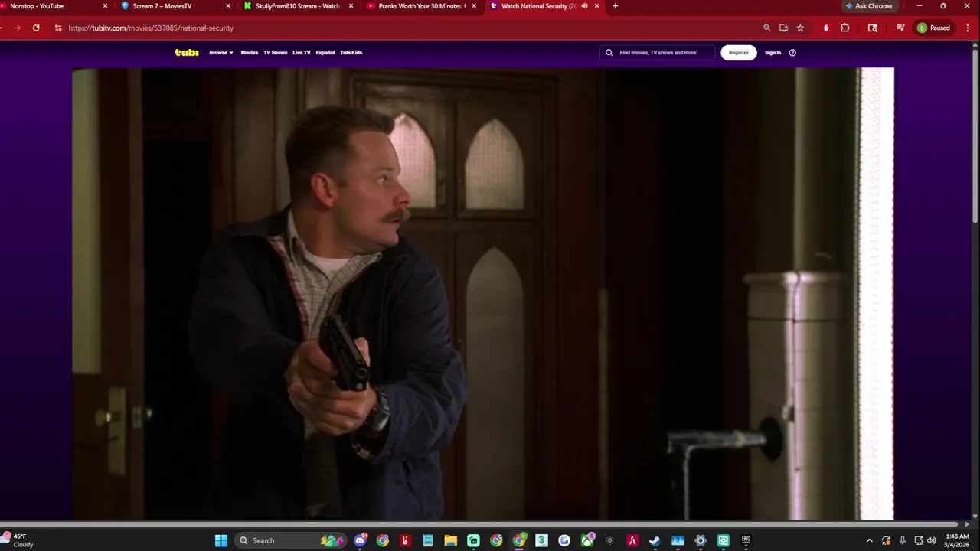Open the Paused profile button
Viewport: 980px width, 551px height.
[x=935, y=28]
